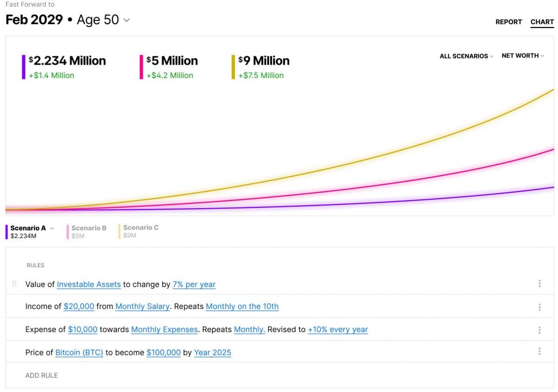The height and width of the screenshot is (392, 558).
Task: Click the Investable Assets link
Action: pyautogui.click(x=89, y=284)
